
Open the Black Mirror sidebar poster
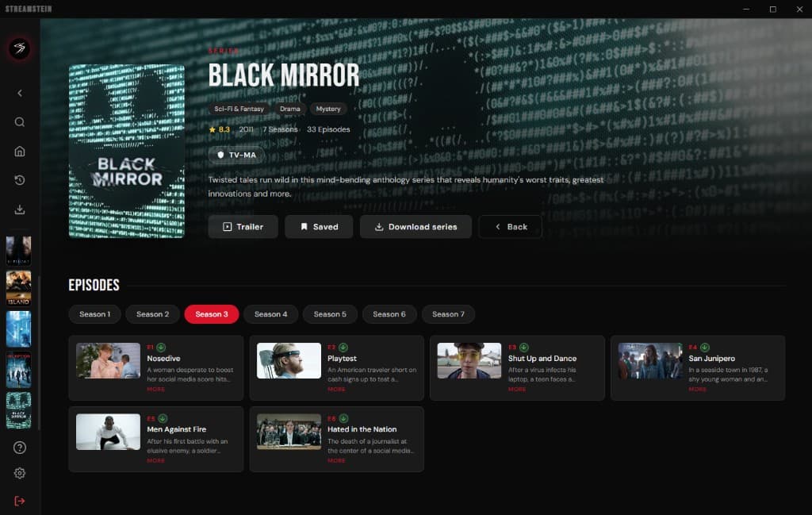click(19, 410)
